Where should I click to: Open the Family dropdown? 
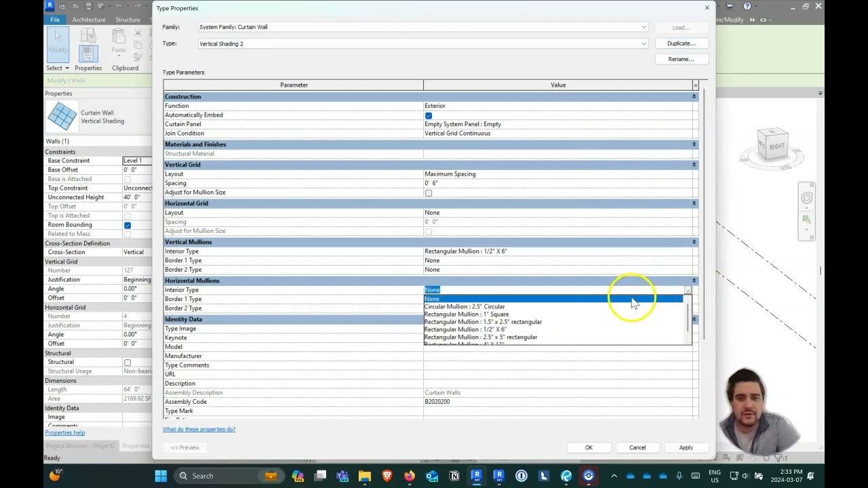pos(422,27)
